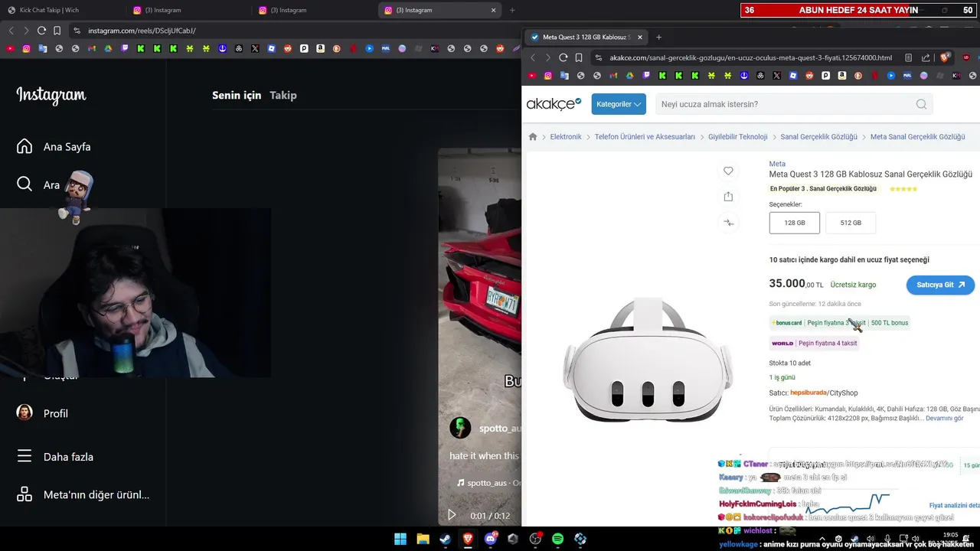
Task: Open Brave Shields icon
Action: coord(946,57)
